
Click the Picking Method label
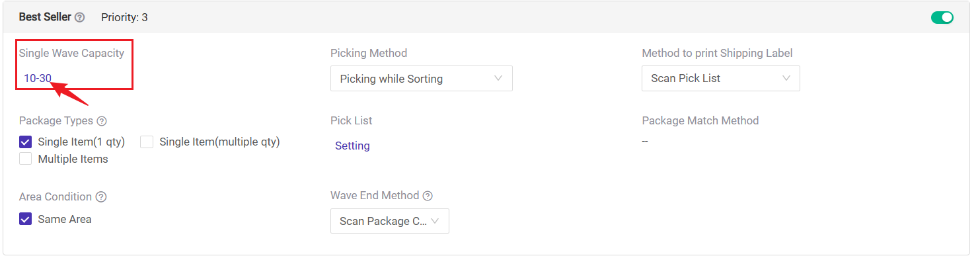(x=369, y=53)
